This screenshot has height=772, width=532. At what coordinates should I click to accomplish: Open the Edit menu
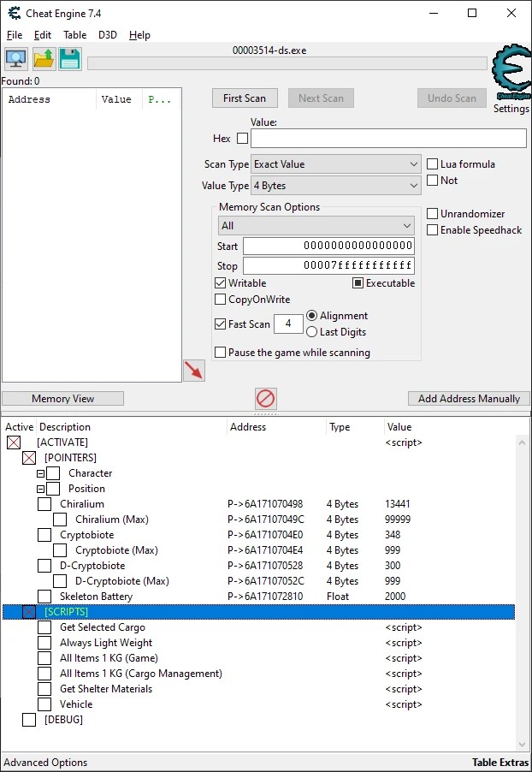point(43,35)
